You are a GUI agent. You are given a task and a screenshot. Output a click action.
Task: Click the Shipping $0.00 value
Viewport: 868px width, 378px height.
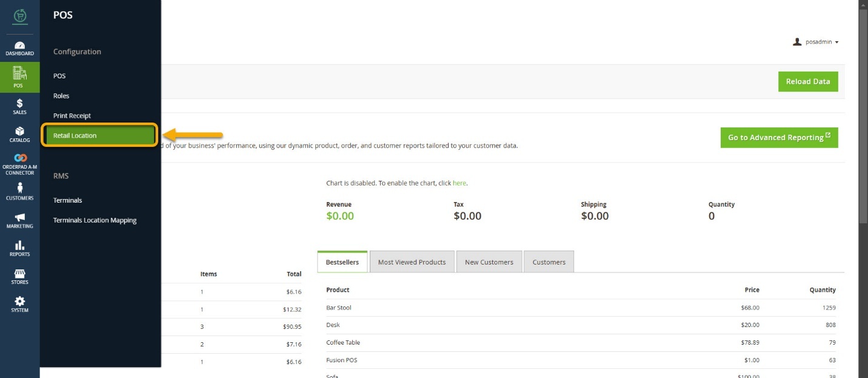pyautogui.click(x=595, y=216)
